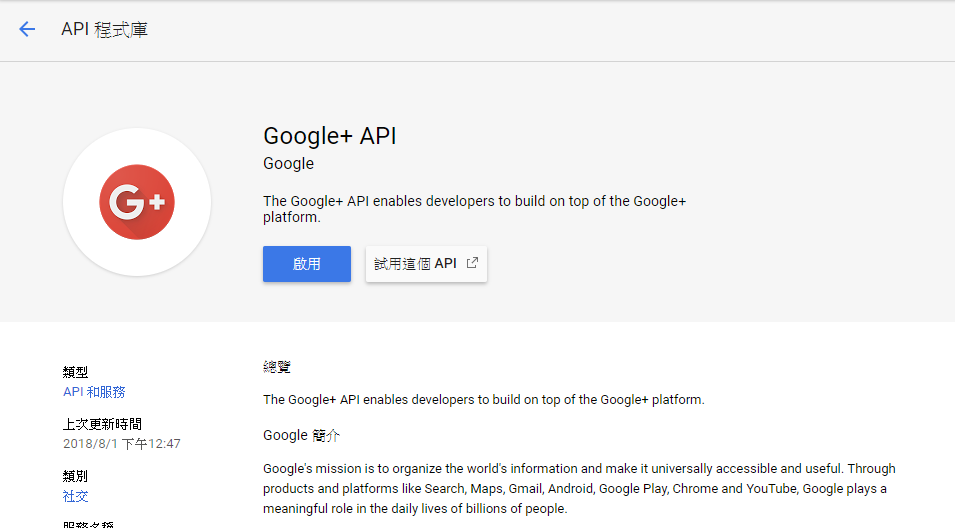The height and width of the screenshot is (528, 955).
Task: Click the header description of Google+ API
Action: click(x=474, y=209)
